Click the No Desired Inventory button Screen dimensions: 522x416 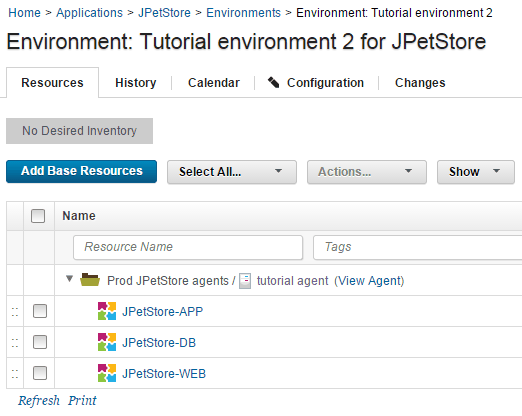tap(79, 131)
